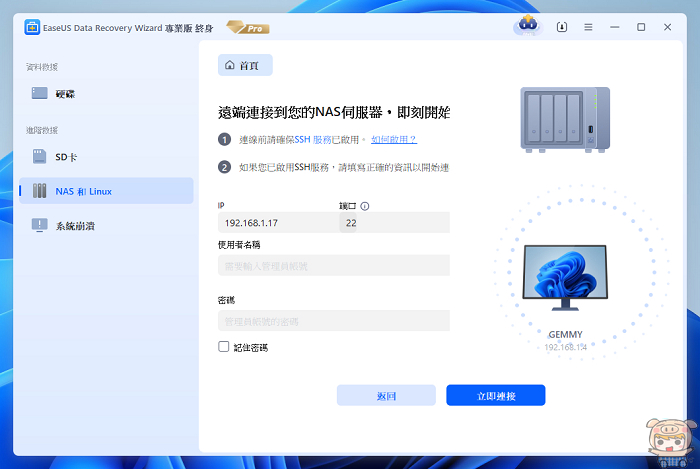Click the port number field showing 22

coord(394,223)
